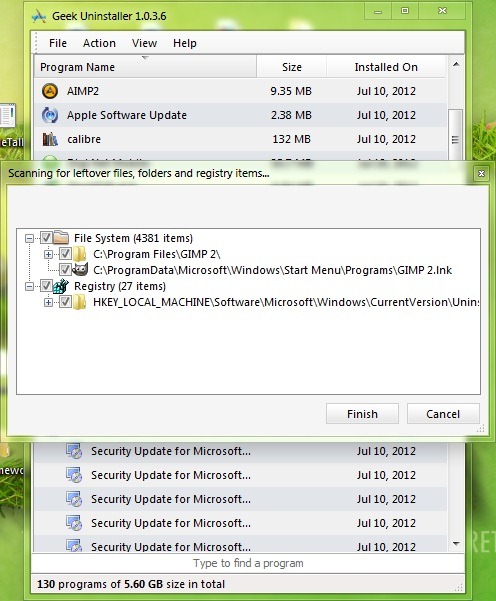Click the calibre books icon
496x601 pixels.
(x=50, y=139)
